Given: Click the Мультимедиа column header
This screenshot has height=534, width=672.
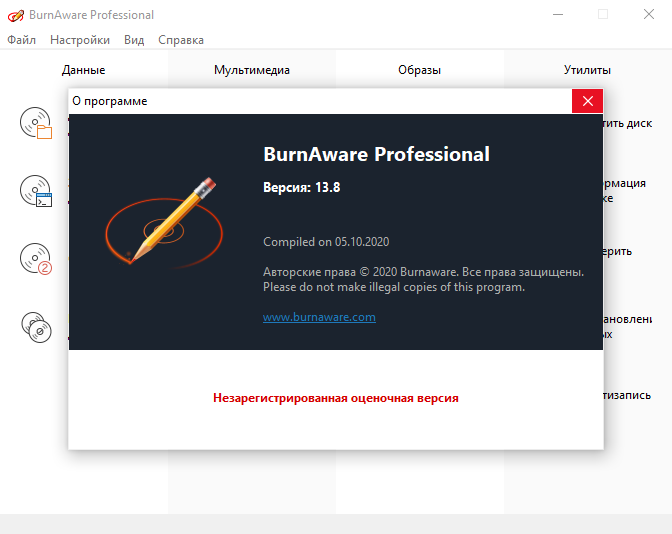Looking at the screenshot, I should tap(252, 70).
